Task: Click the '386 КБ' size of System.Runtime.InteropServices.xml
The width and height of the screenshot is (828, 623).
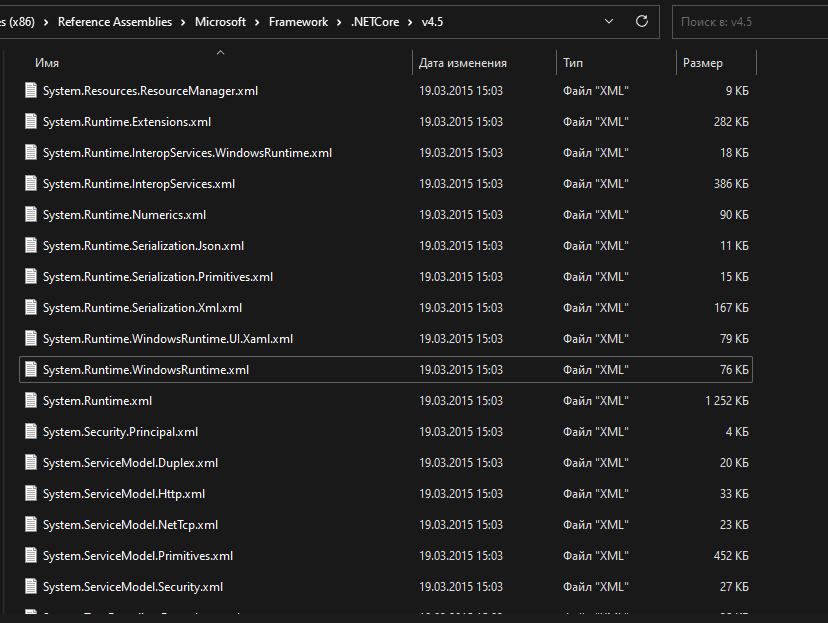Action: (x=731, y=183)
